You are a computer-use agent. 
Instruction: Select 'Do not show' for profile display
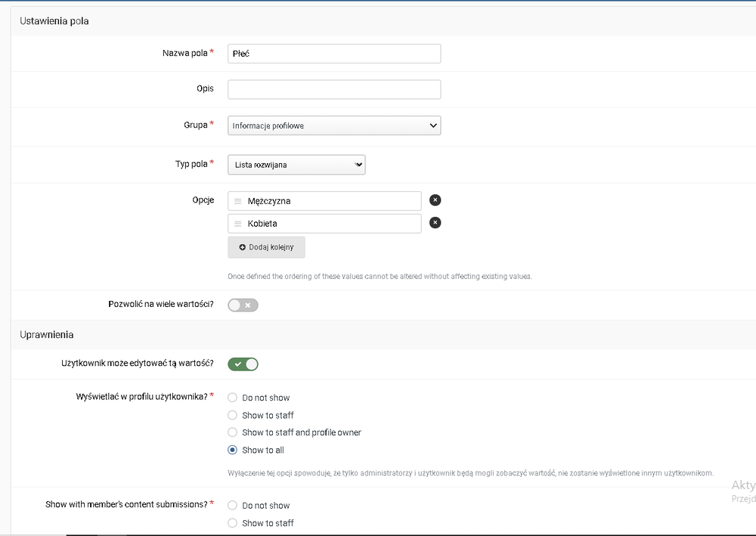[x=233, y=398]
